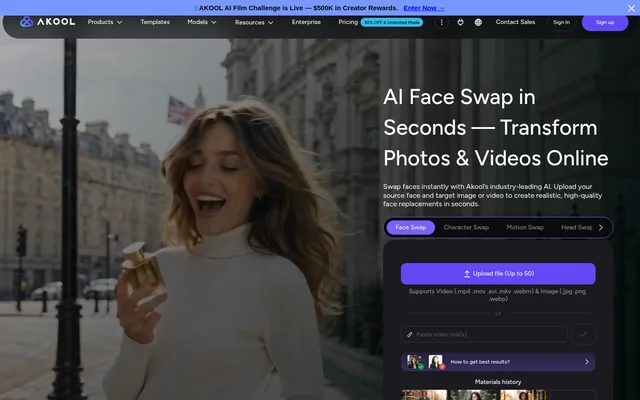
Task: Click the AI Face Swap in Seconds headline
Action: pyautogui.click(x=496, y=128)
